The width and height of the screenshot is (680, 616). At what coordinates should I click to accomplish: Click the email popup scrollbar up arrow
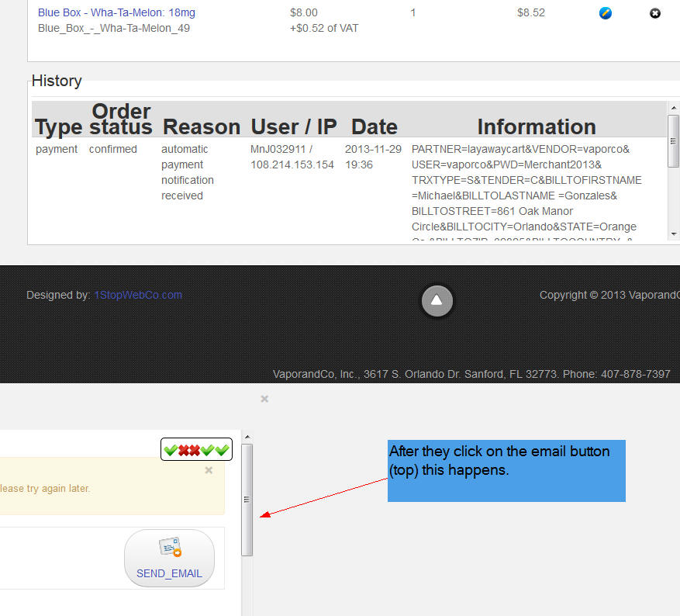247,437
